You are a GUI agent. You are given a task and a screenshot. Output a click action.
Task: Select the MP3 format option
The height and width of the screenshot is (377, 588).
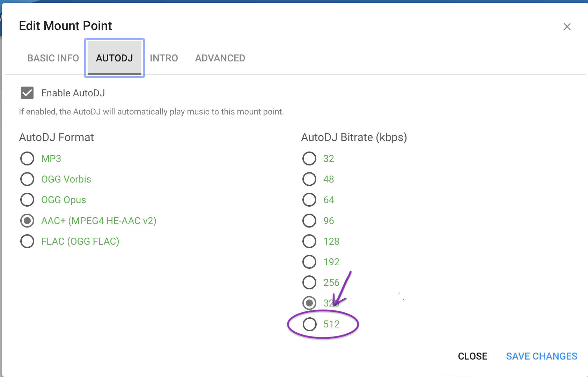tap(27, 158)
